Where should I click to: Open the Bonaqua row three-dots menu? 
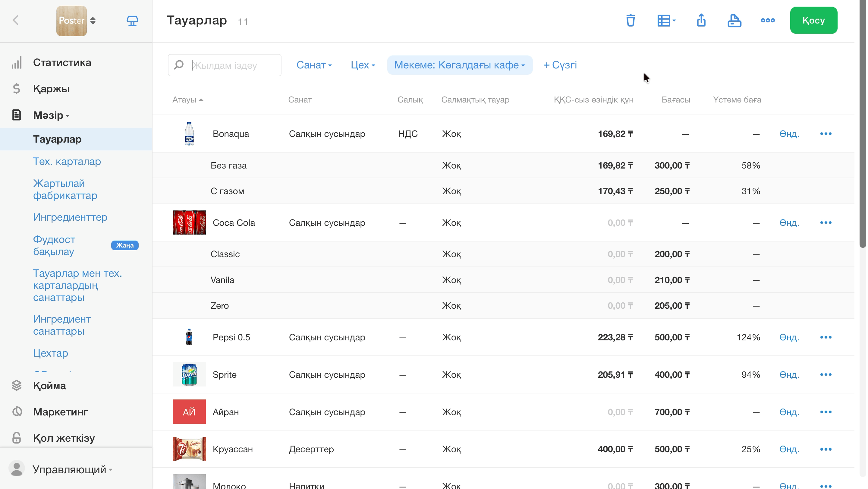coord(826,134)
